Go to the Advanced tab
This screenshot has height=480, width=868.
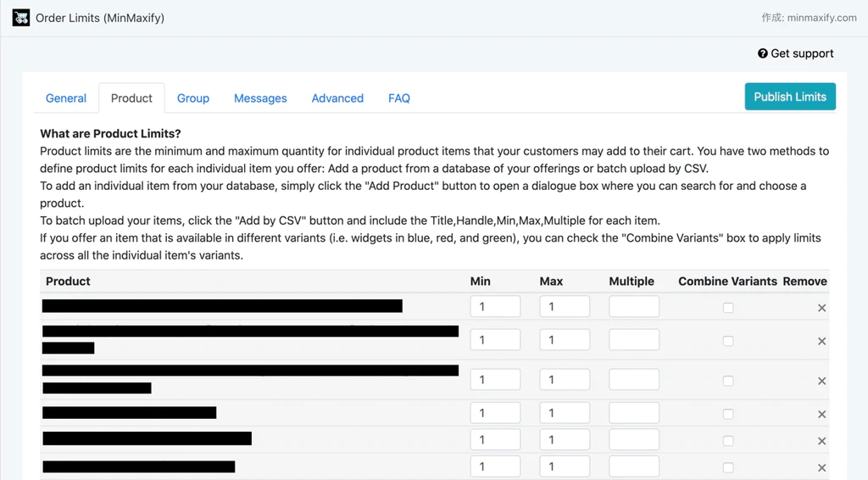tap(337, 98)
